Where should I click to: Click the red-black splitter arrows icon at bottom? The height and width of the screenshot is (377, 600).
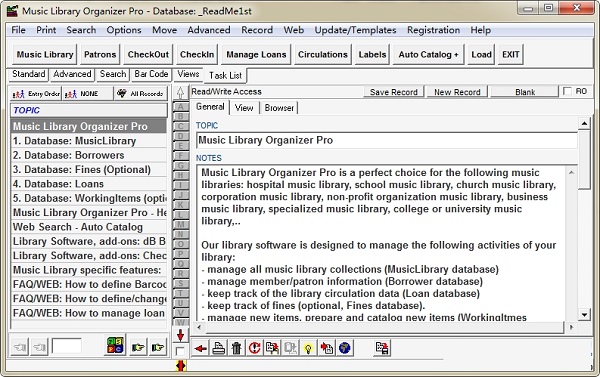[181, 366]
